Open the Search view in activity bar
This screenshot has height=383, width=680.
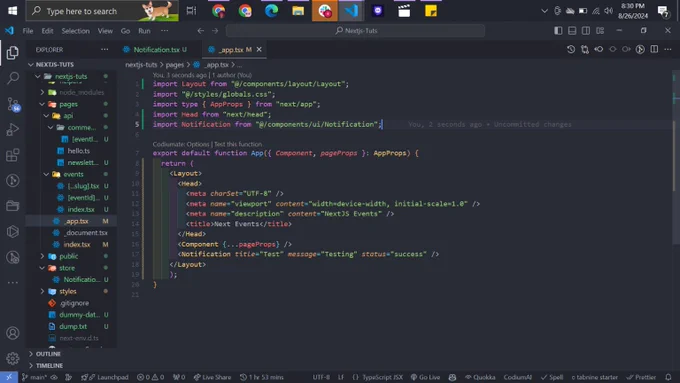pos(13,79)
